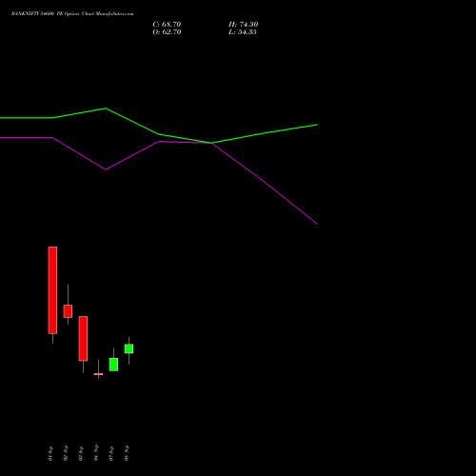This screenshot has height=476, width=476.
Task: Click the 02 Sep date label
Action: click(x=66, y=453)
